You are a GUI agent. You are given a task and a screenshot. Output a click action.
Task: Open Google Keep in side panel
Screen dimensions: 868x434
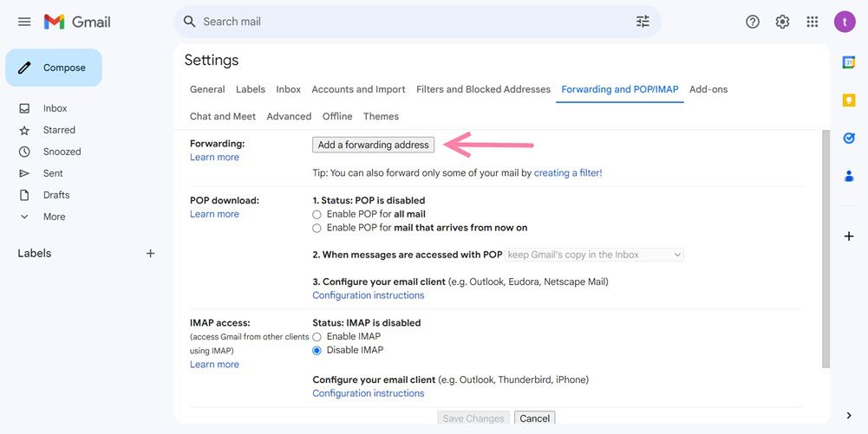coord(849,100)
